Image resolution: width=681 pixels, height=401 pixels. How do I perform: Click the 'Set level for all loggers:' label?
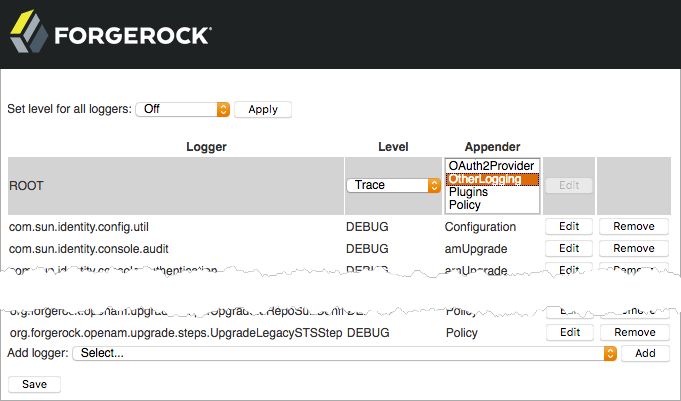click(x=69, y=109)
